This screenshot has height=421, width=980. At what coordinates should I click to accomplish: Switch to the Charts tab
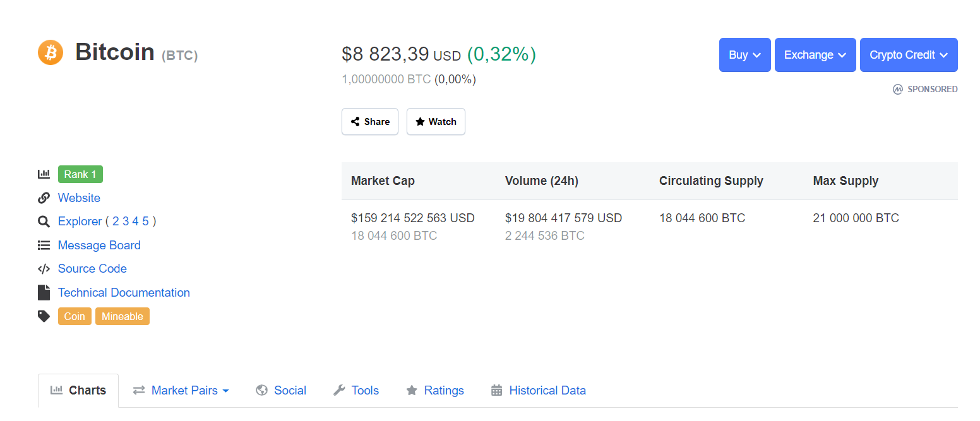(78, 391)
